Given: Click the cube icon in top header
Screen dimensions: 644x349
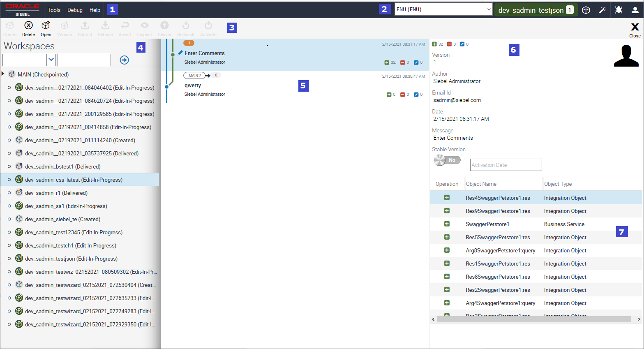Looking at the screenshot, I should 586,10.
